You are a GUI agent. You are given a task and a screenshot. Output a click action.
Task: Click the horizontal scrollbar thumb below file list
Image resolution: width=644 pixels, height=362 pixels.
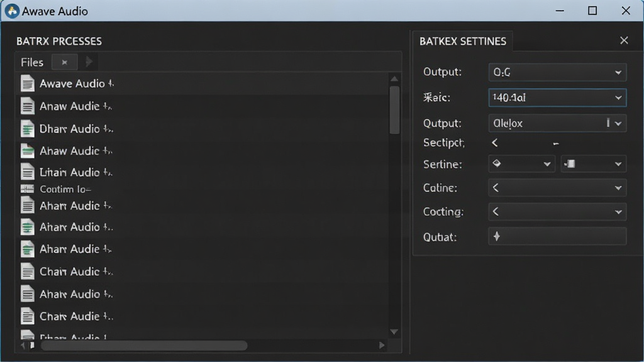tap(144, 346)
